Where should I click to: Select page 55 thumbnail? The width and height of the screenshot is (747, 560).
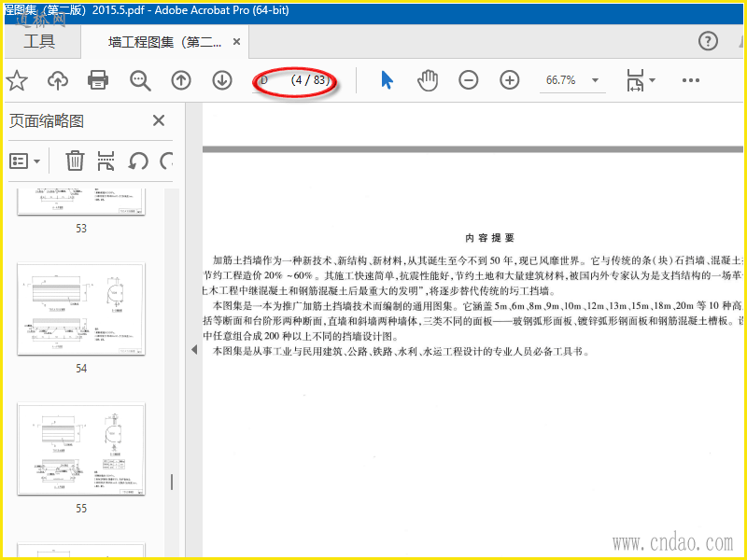pos(81,449)
